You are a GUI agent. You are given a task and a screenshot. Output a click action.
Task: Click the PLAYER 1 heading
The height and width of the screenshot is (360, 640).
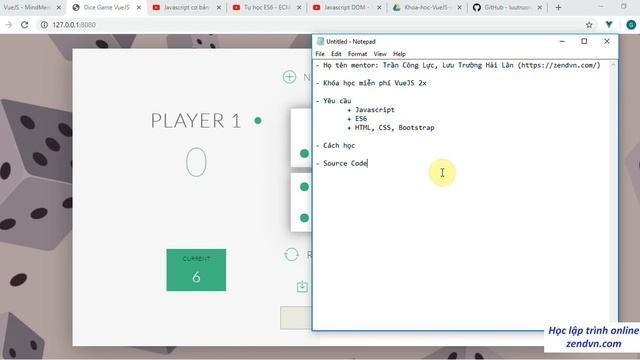point(196,121)
